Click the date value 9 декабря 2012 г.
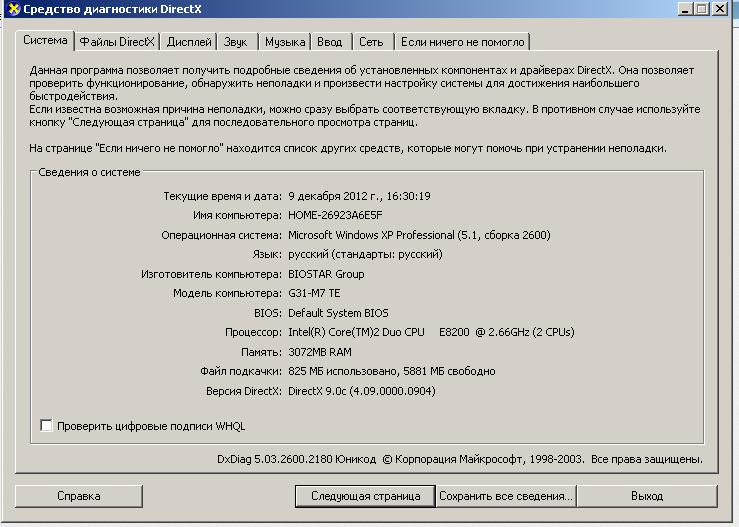Viewport: 739px width, 527px height. click(x=334, y=196)
